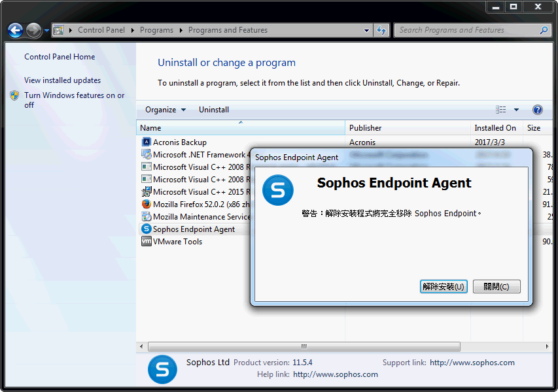Minimize the Programs and Features window
Image resolution: width=558 pixels, height=392 pixels.
[x=496, y=7]
